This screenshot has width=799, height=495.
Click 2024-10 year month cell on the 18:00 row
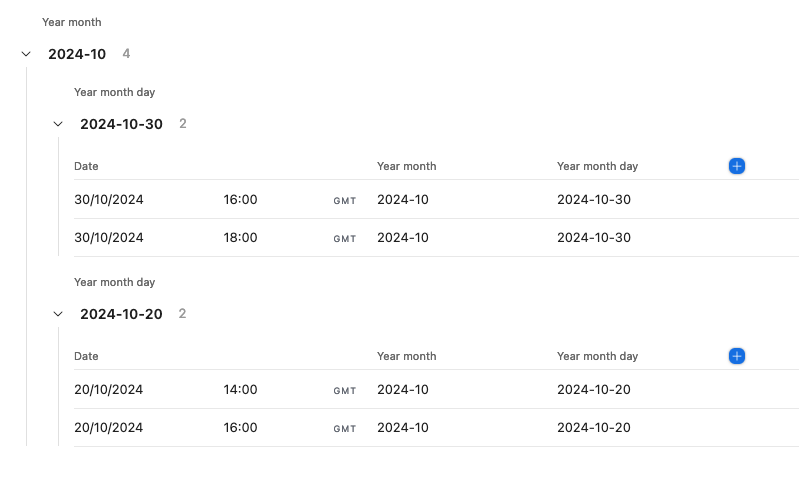tap(403, 238)
